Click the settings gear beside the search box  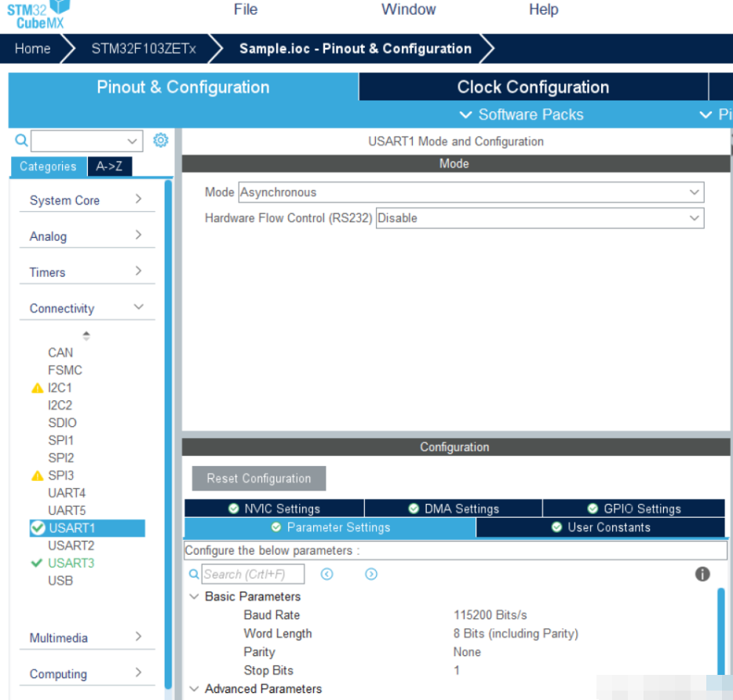tap(160, 140)
